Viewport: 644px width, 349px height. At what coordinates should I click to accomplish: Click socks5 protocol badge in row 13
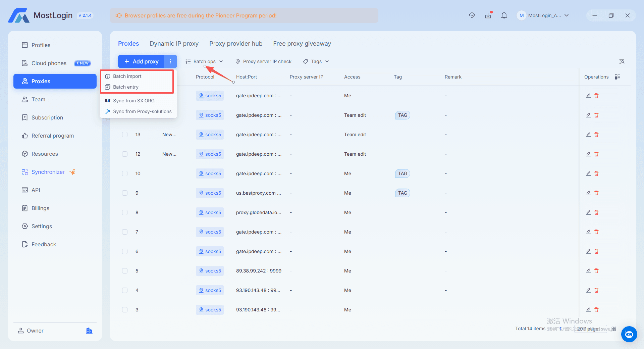click(x=210, y=135)
